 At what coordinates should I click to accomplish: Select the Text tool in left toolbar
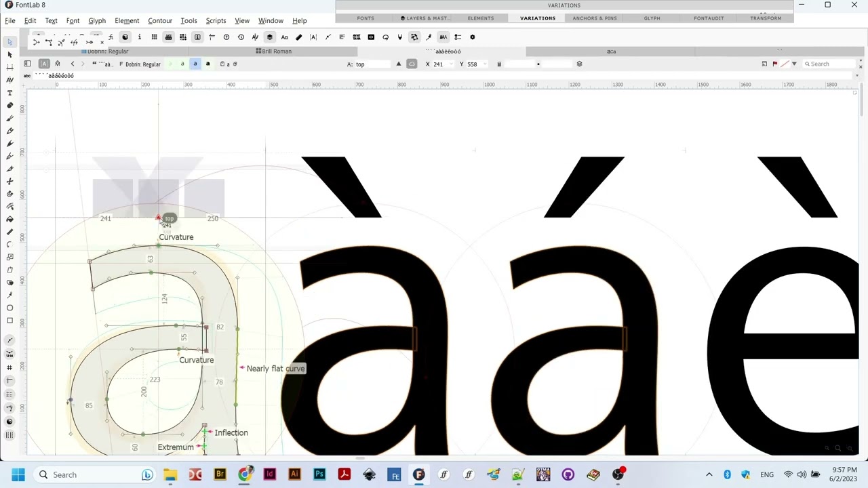tap(9, 93)
